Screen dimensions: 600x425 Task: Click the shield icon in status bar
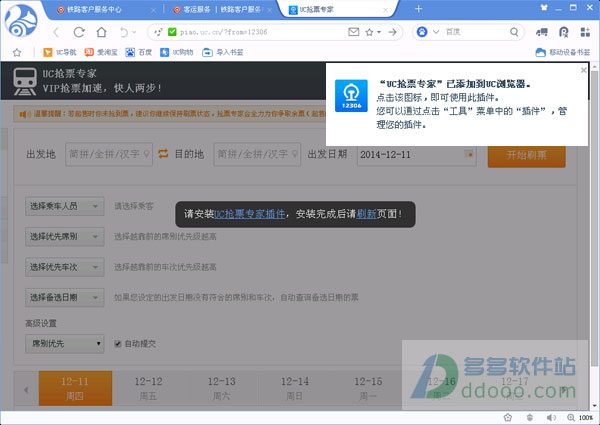tap(530, 417)
